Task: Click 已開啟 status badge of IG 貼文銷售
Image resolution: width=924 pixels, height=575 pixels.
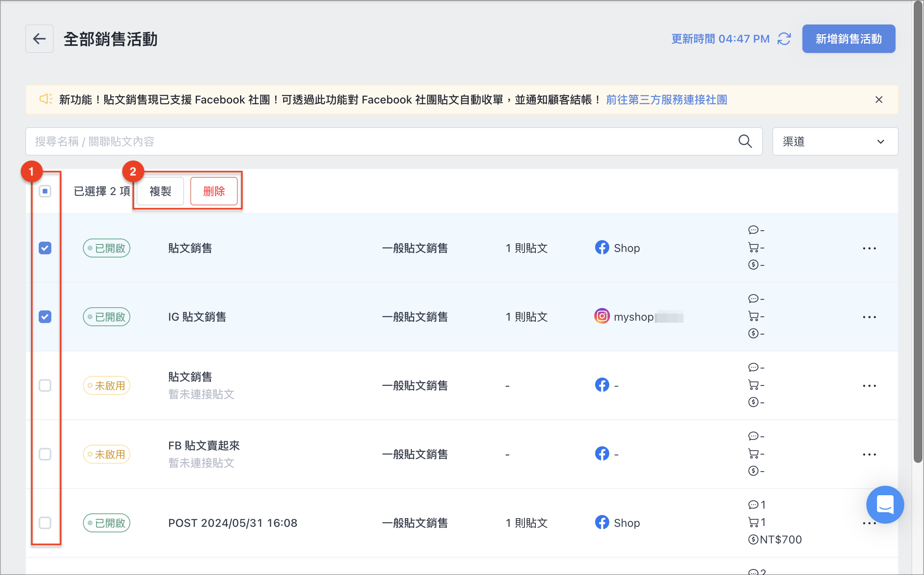Action: click(x=107, y=317)
